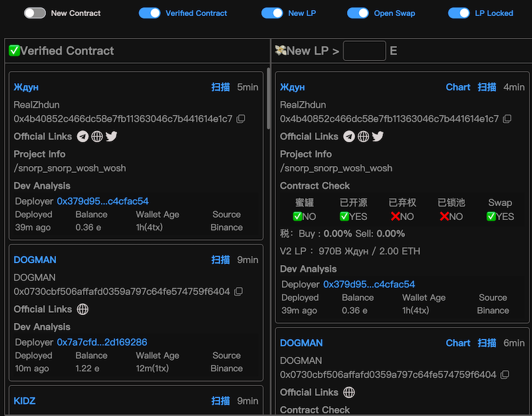Click Telegram icon in New LP Ждун card
This screenshot has height=416, width=532.
pos(349,136)
